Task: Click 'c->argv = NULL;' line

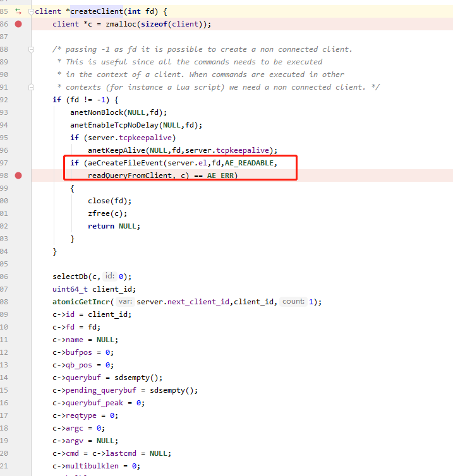Action: click(85, 441)
